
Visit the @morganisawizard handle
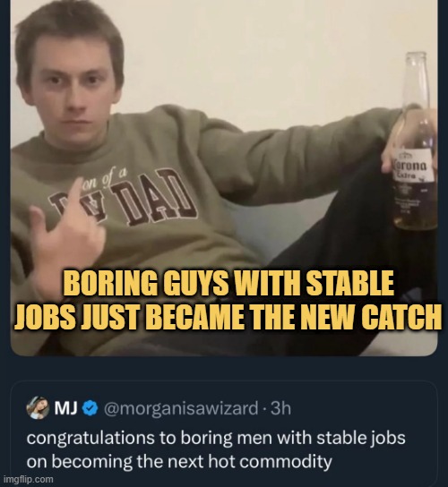click(x=180, y=408)
